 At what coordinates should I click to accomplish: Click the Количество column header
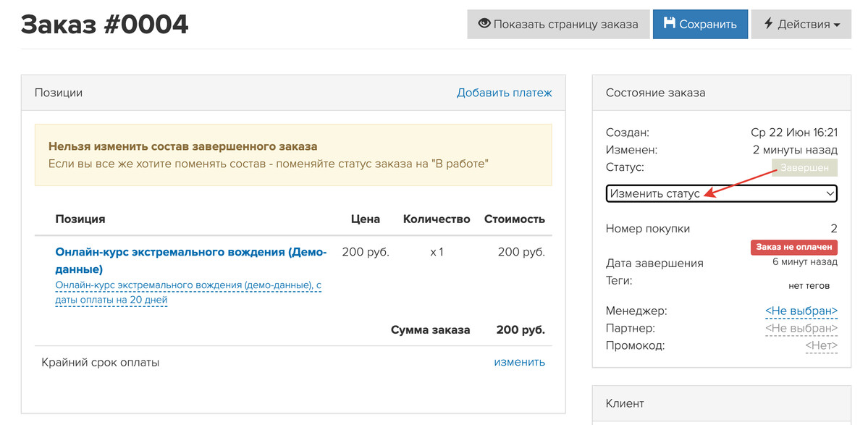point(437,219)
